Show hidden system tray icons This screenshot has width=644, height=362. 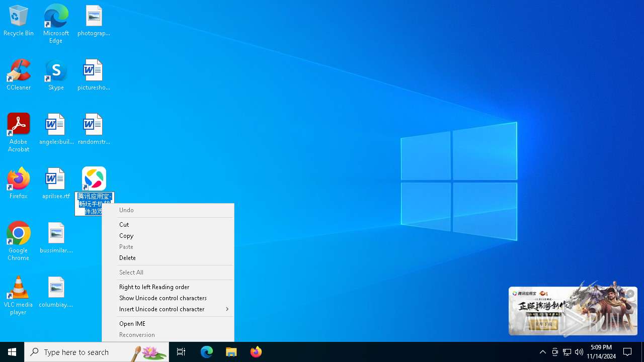click(543, 352)
